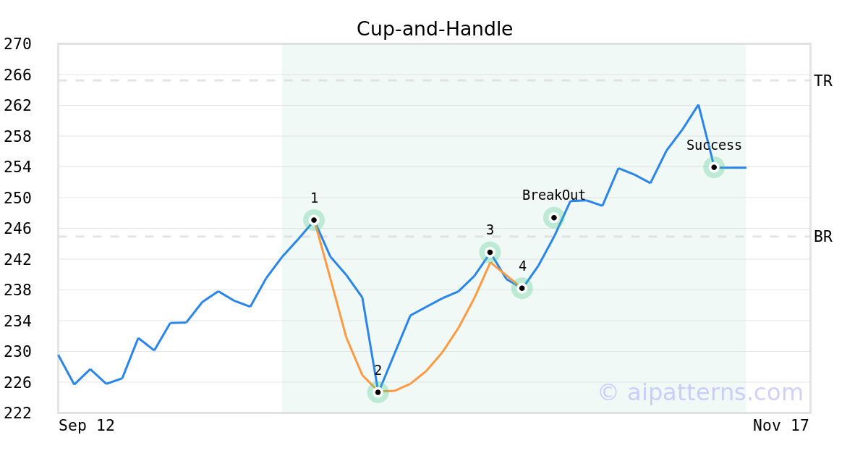The height and width of the screenshot is (456, 868).
Task: Select pattern point marker 3
Action: 490,252
